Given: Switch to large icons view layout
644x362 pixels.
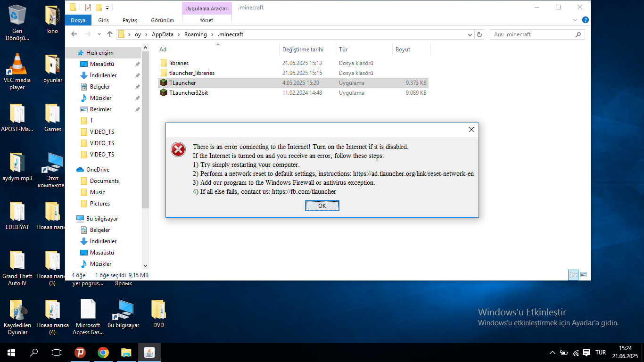Looking at the screenshot, I should click(584, 275).
